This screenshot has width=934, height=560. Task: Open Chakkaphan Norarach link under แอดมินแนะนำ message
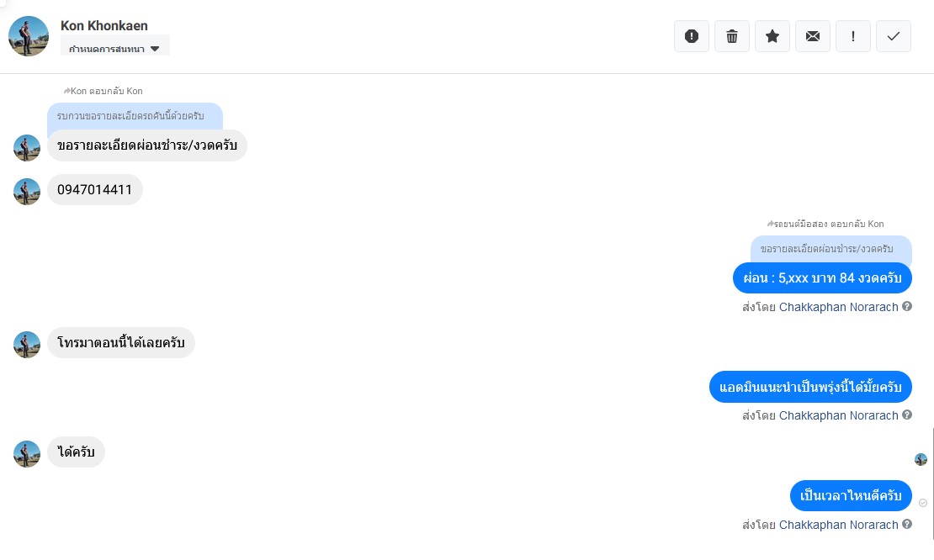click(838, 415)
